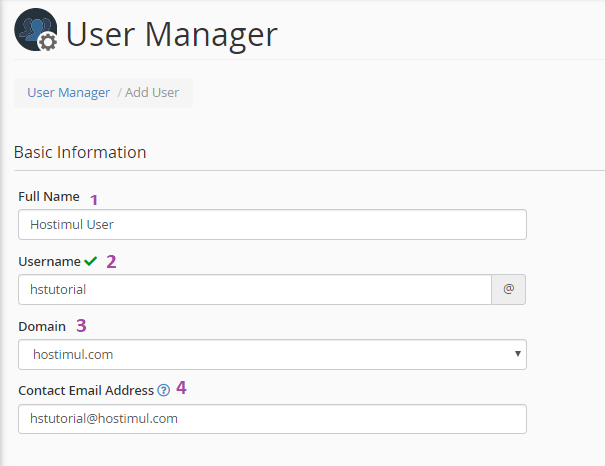Click the Basic Information section heading

pos(80,152)
